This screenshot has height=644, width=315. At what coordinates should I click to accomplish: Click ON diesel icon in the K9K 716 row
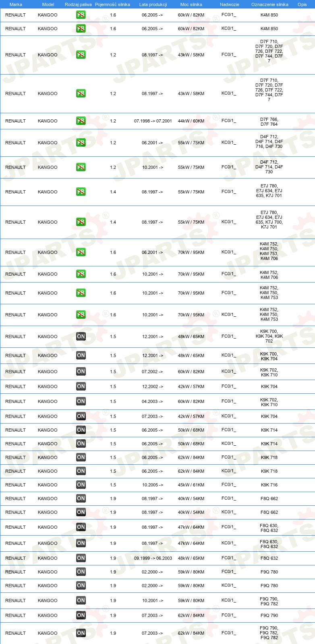81,485
